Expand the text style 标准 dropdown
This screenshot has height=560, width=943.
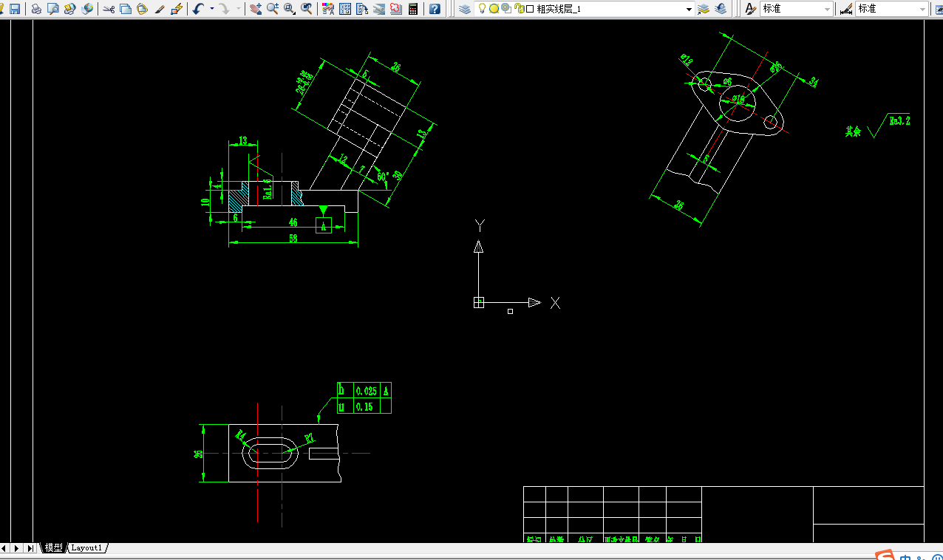[x=827, y=9]
